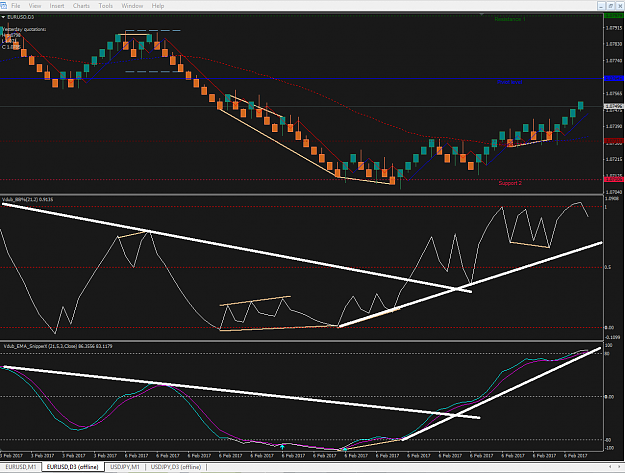Click the green resistance price tag on scale
Viewport: 625px width, 473px height.
614,16
